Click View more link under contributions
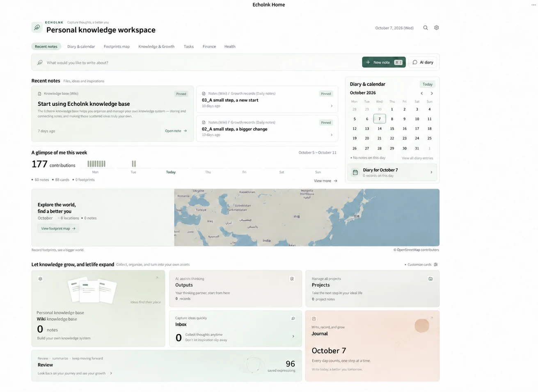 point(325,181)
